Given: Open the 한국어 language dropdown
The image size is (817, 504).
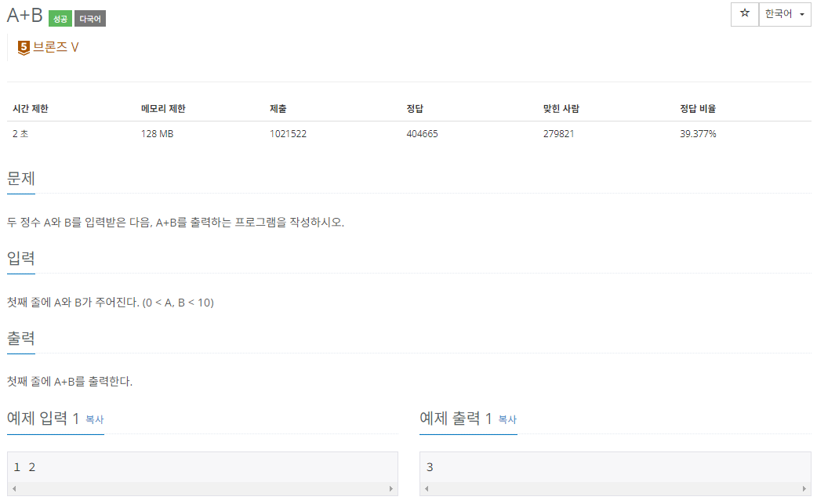Looking at the screenshot, I should (x=785, y=13).
